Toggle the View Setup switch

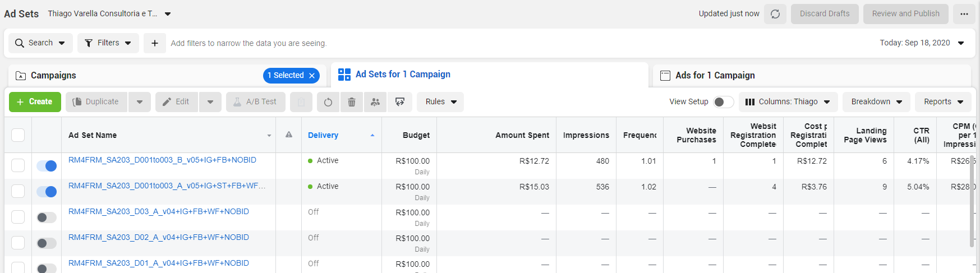click(723, 102)
